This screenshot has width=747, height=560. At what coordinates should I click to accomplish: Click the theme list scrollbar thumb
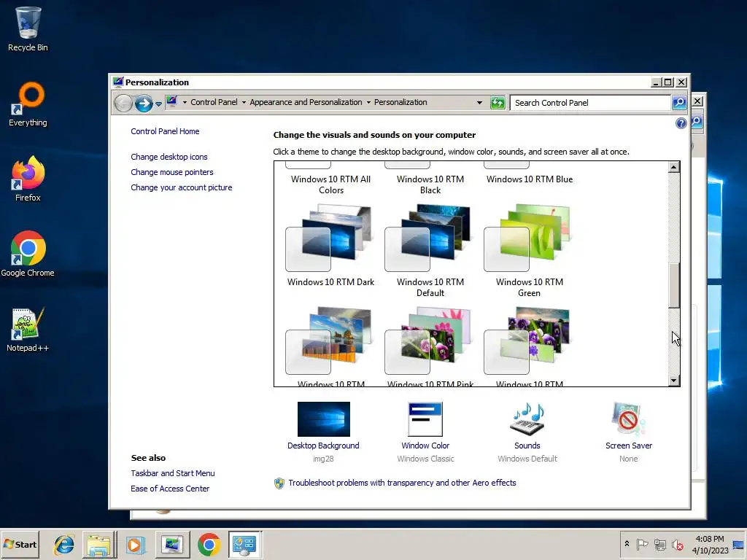673,285
